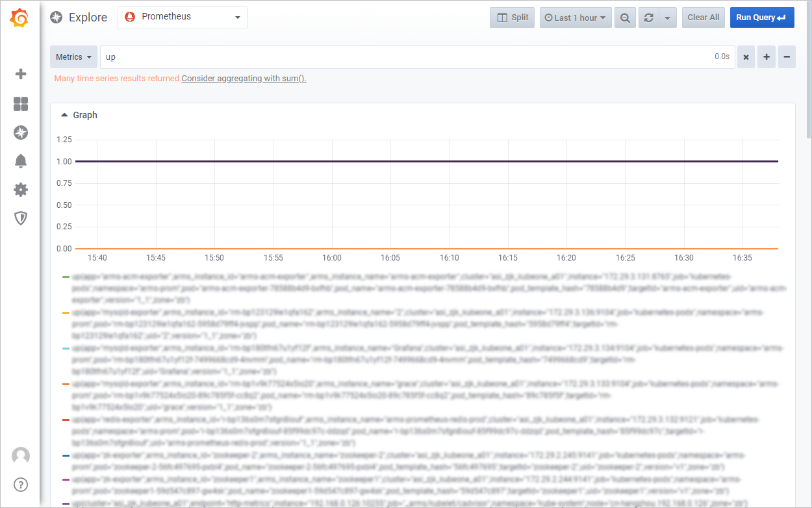Open the Explore compass icon in sidebar
The image size is (812, 508).
21,133
